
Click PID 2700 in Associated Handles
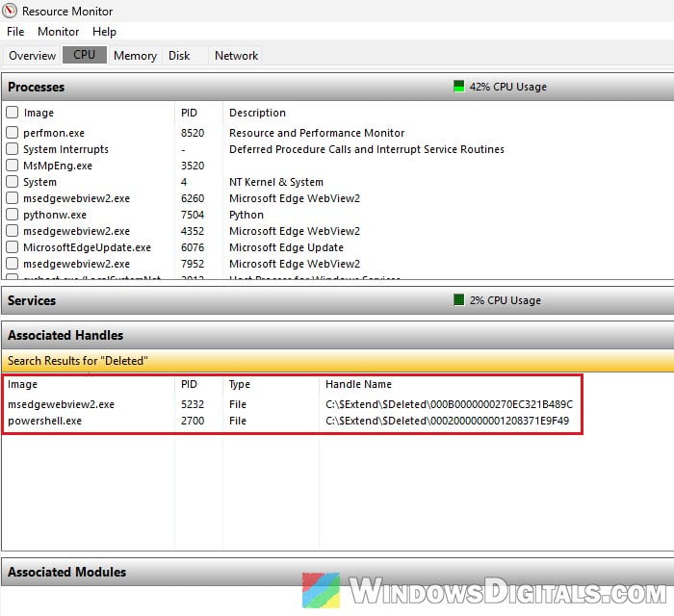click(x=193, y=421)
